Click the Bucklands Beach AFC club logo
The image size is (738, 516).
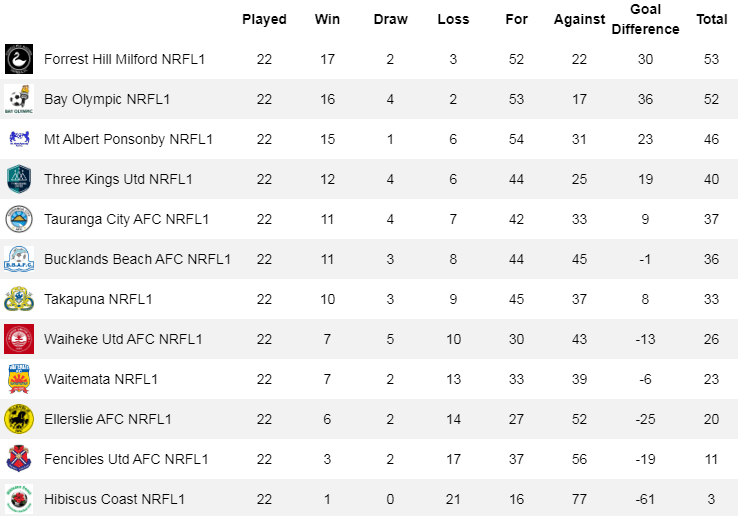19,259
